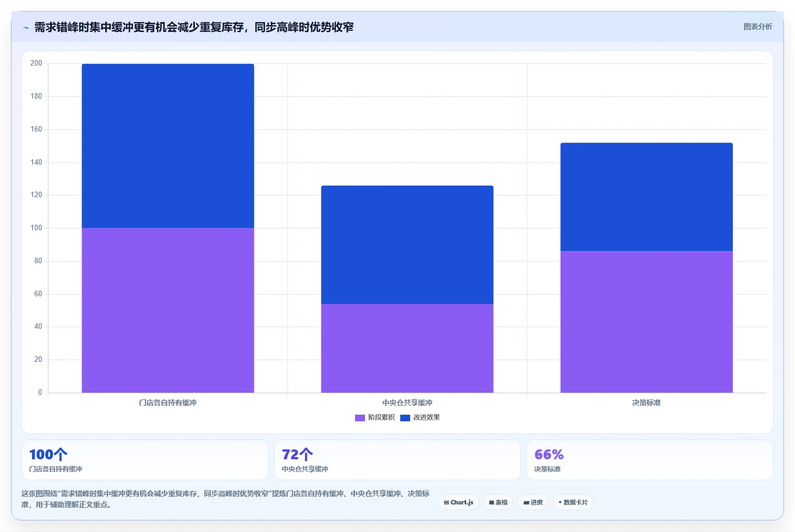Click the Chart.js tag
Screen dimensions: 795x532
pos(459,502)
